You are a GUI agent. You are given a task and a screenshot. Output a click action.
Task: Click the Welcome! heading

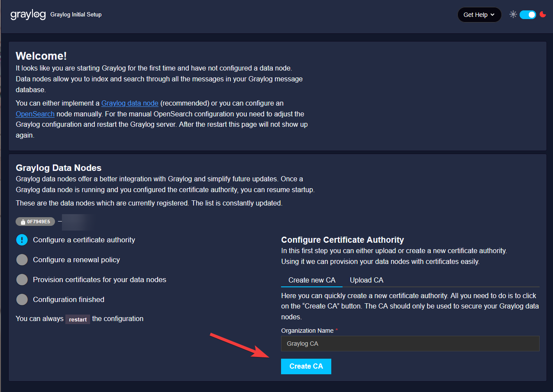(41, 56)
